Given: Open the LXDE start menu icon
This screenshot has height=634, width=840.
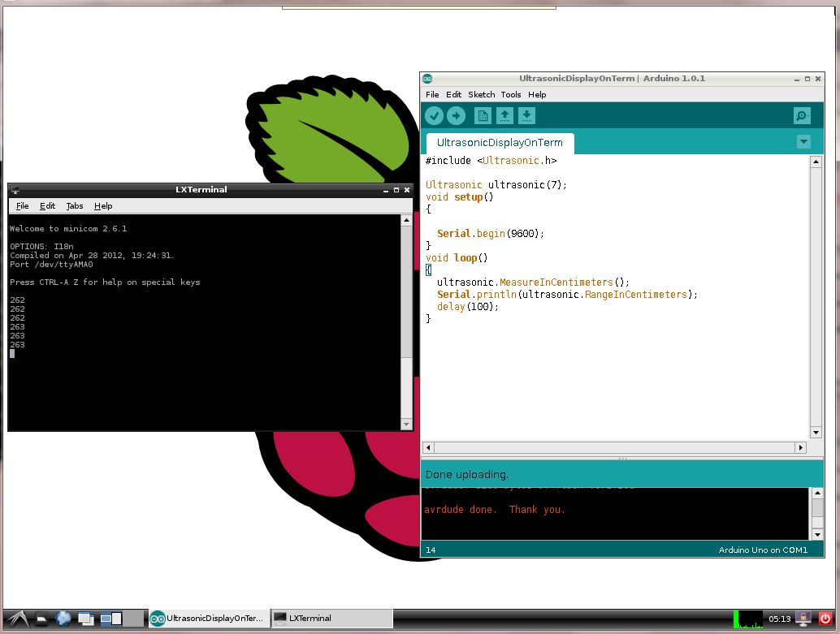Looking at the screenshot, I should coord(16,619).
